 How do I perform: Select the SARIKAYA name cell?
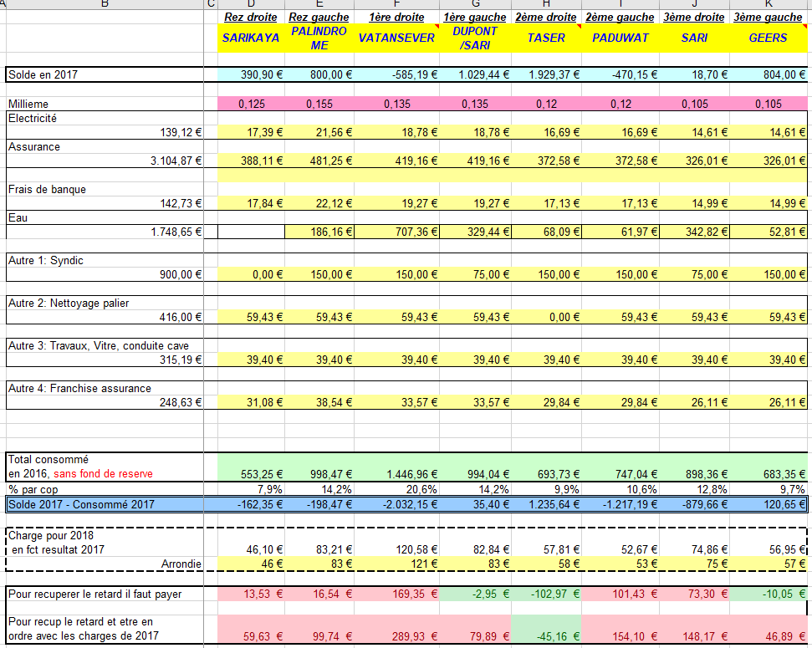[250, 38]
